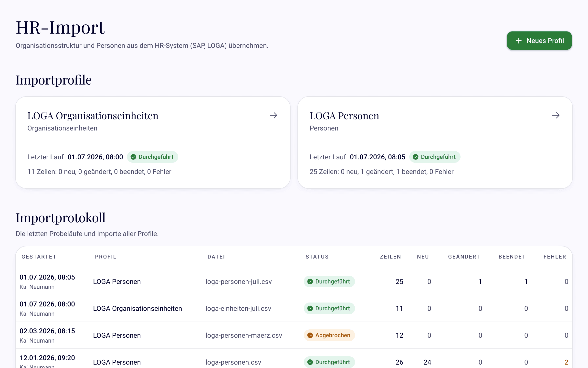This screenshot has height=368, width=588.
Task: Click start time 12.01.2026, 09:20
Action: point(47,358)
